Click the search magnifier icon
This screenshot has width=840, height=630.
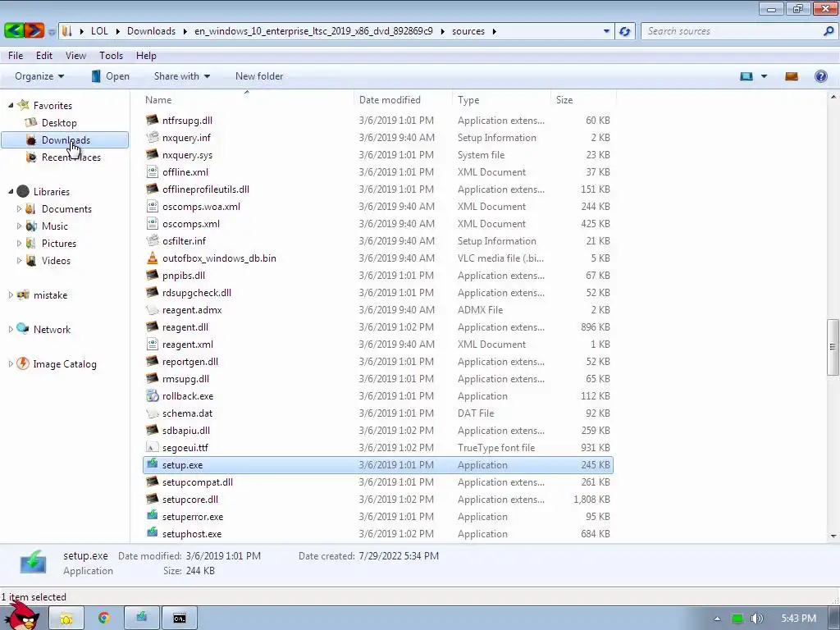pos(829,31)
